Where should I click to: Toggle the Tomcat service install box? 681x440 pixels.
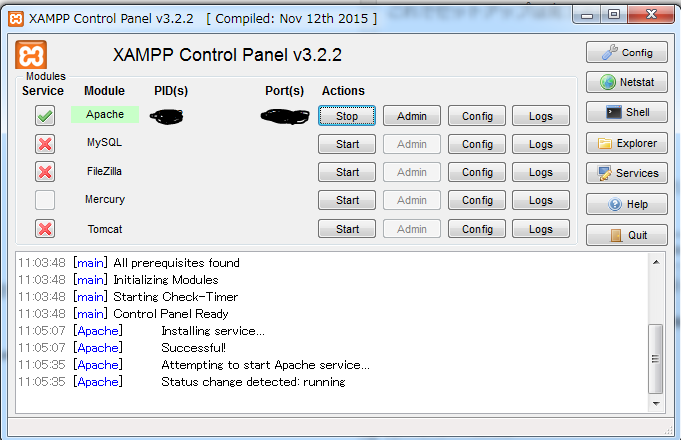coord(45,229)
